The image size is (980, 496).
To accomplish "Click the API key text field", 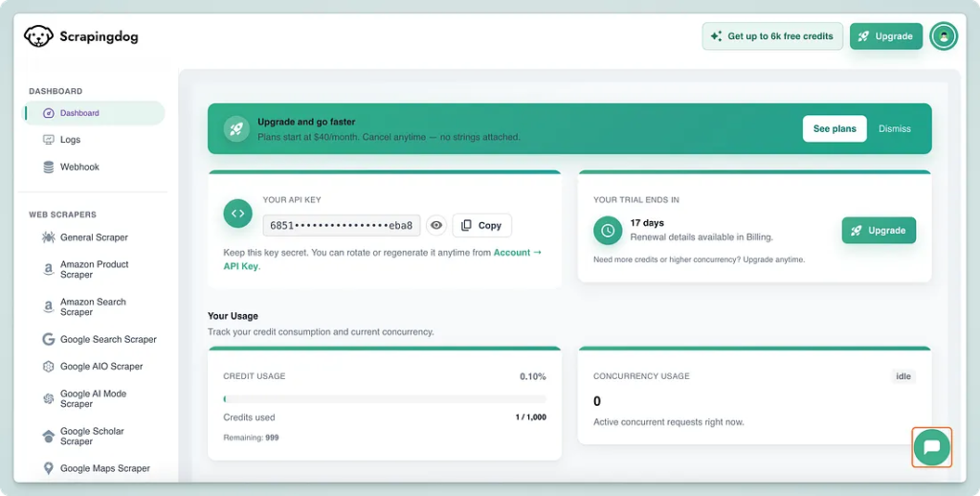I will [342, 225].
